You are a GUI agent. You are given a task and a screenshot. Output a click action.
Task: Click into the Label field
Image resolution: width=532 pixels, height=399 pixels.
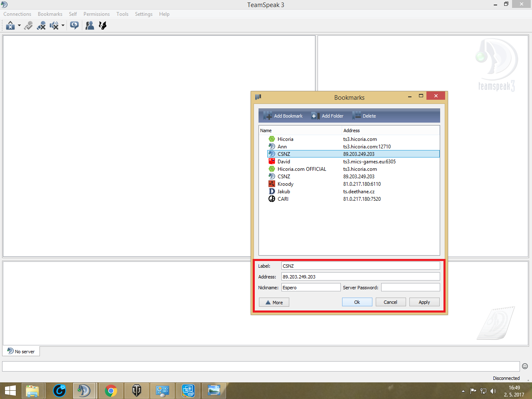pos(360,266)
